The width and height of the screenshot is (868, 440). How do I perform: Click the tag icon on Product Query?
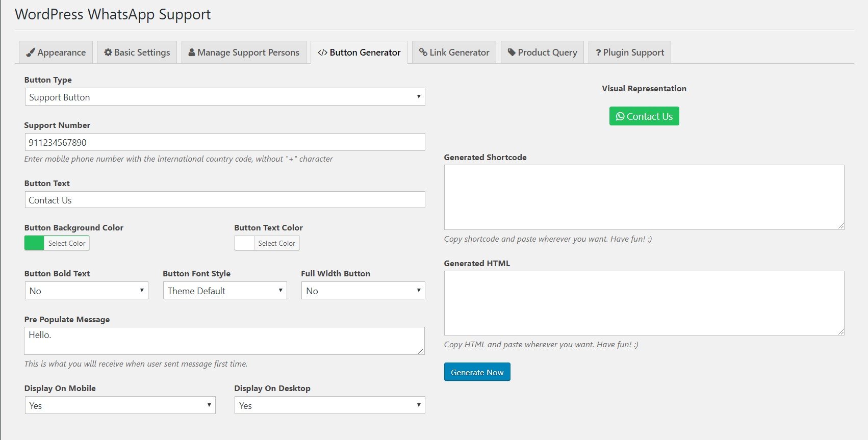click(512, 53)
